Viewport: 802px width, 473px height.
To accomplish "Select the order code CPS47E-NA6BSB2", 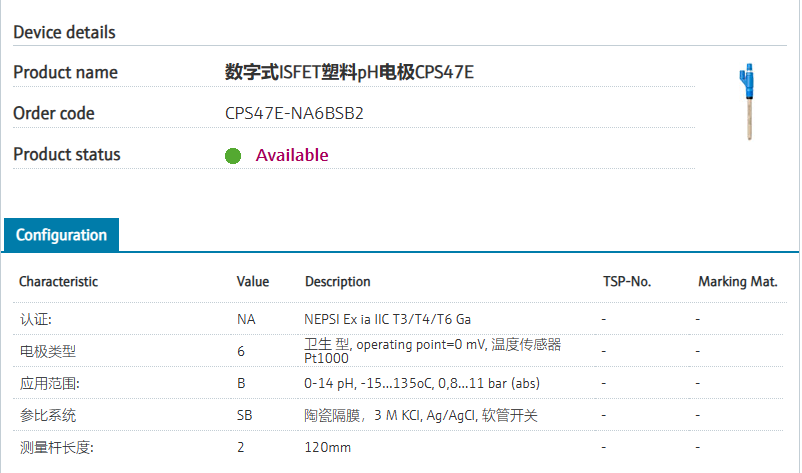I will coord(294,114).
